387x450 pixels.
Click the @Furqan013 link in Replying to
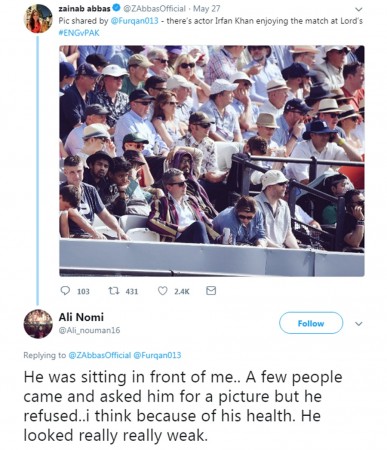point(157,355)
